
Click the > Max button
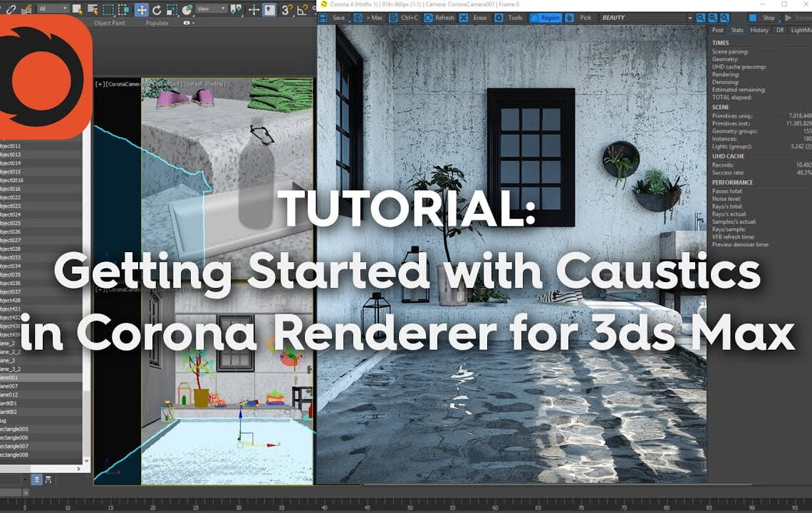[x=375, y=18]
